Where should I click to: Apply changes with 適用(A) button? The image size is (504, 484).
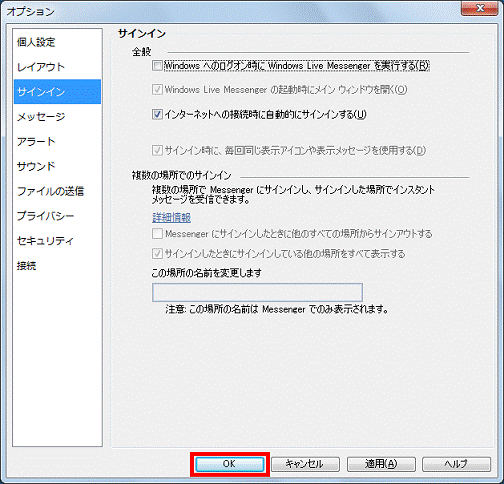pos(381,464)
